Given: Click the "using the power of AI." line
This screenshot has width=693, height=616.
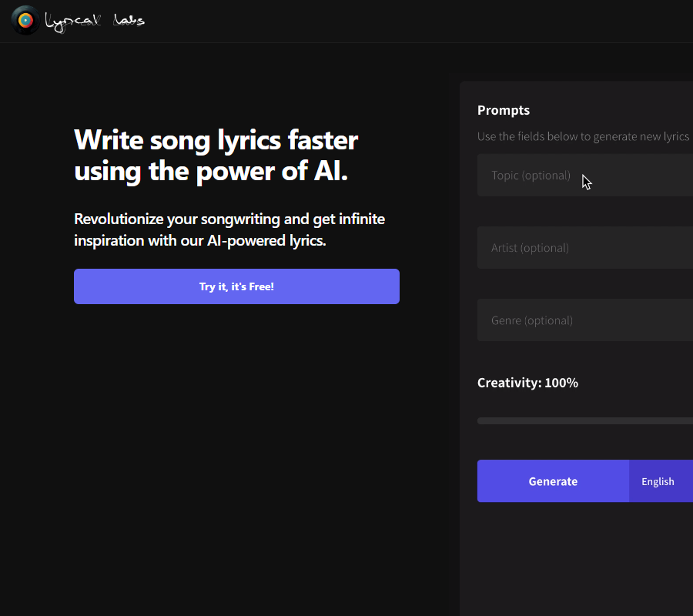Looking at the screenshot, I should click(x=211, y=172).
